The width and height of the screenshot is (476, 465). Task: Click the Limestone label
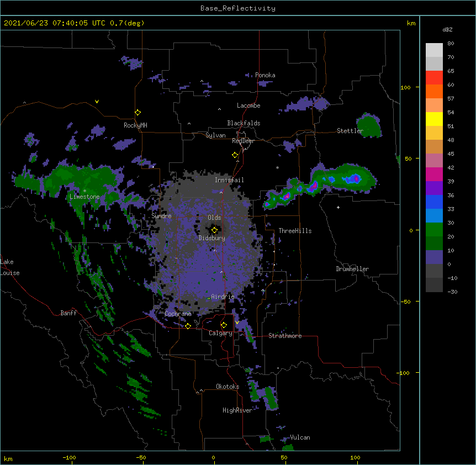pyautogui.click(x=84, y=197)
